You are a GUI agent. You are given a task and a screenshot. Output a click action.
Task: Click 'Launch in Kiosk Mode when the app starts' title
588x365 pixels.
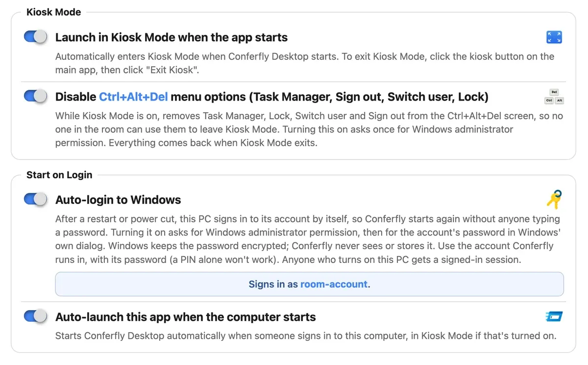(x=171, y=37)
